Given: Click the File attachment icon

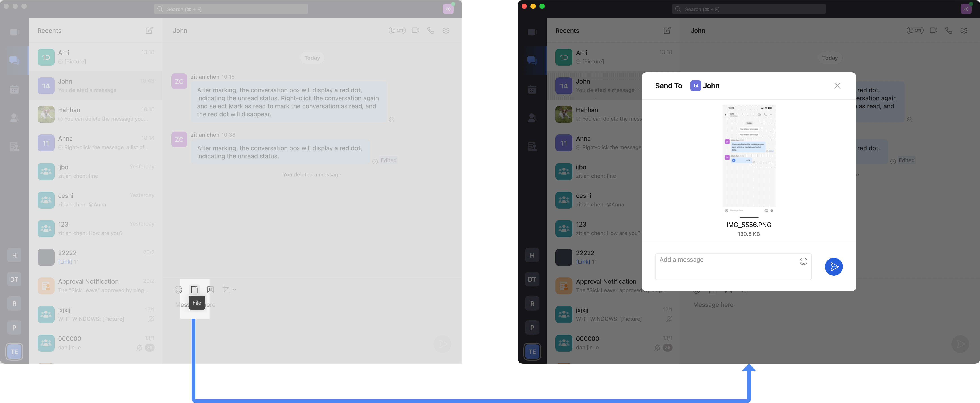Looking at the screenshot, I should coord(194,290).
